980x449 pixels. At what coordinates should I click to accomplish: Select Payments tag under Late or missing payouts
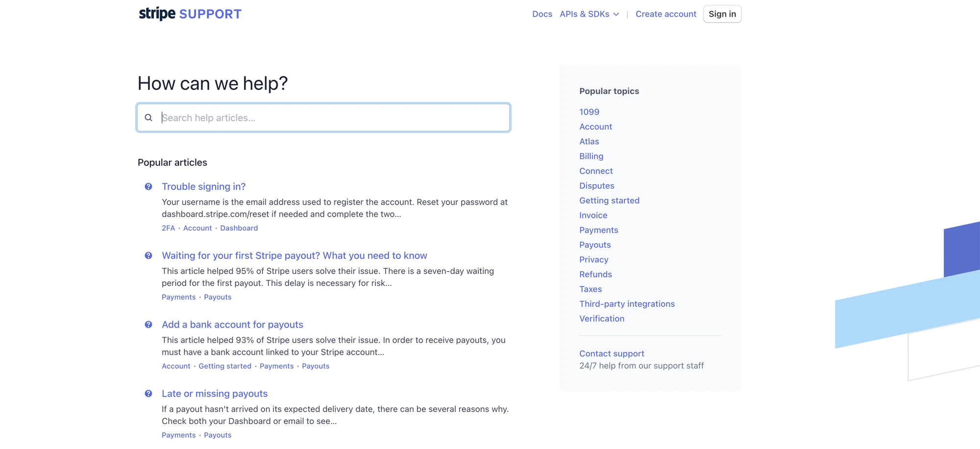click(179, 435)
